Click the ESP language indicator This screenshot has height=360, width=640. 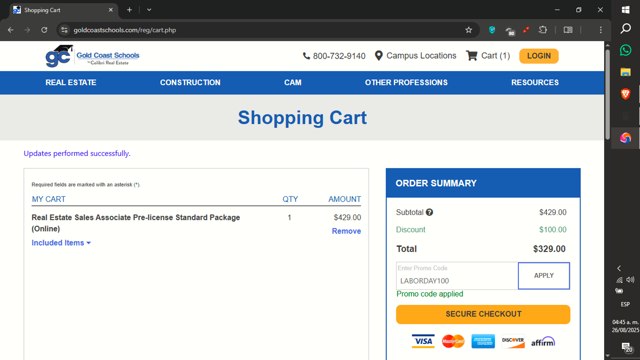(x=625, y=304)
